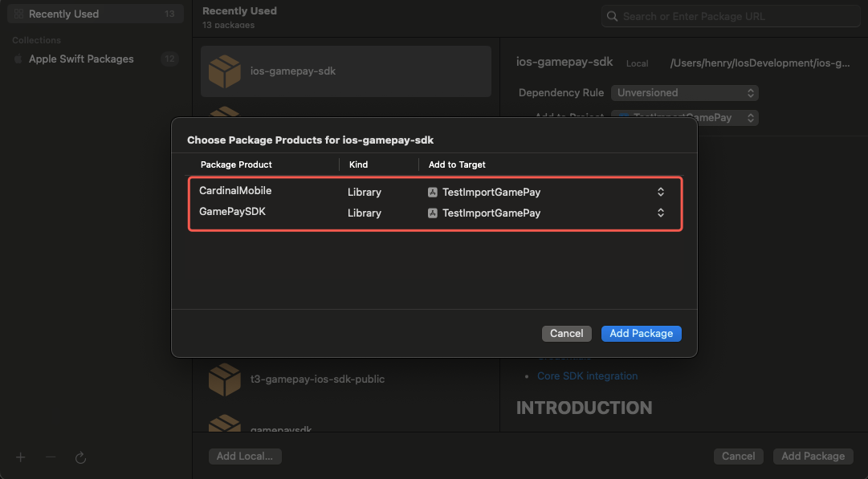Open the Dependency Rule Unversioned dropdown
The width and height of the screenshot is (868, 479).
(x=684, y=93)
